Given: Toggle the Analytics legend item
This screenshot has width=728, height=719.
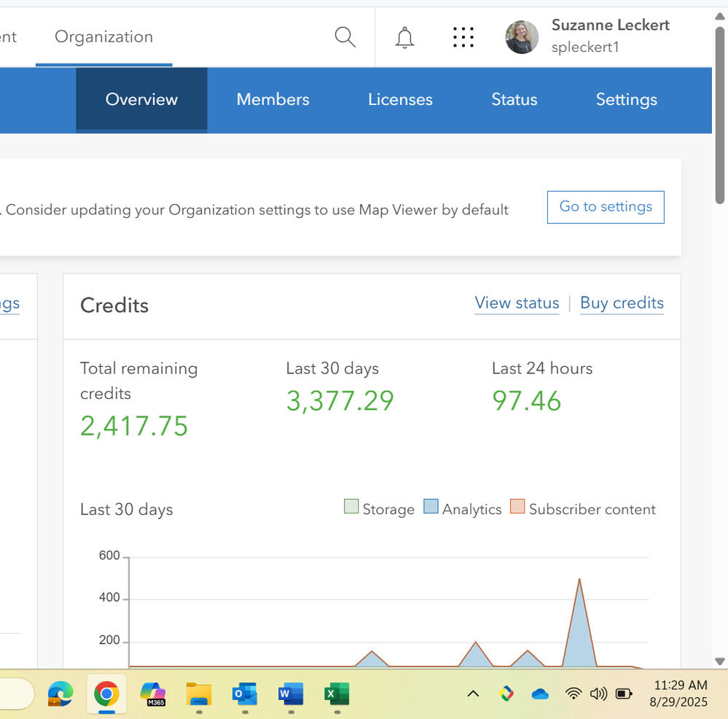Looking at the screenshot, I should click(462, 508).
